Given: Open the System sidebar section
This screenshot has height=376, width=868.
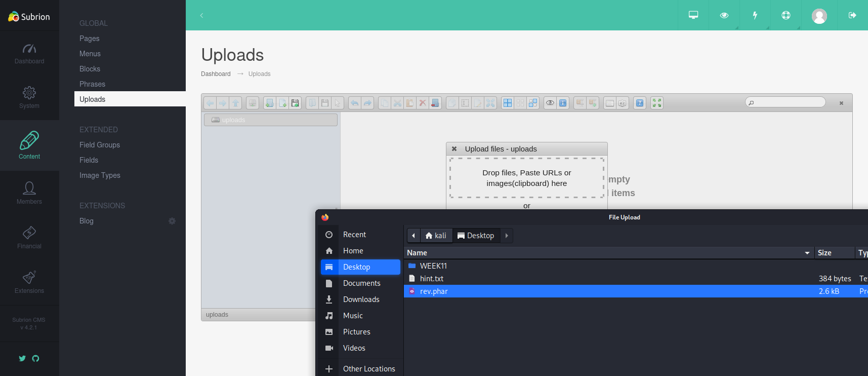Looking at the screenshot, I should [29, 98].
